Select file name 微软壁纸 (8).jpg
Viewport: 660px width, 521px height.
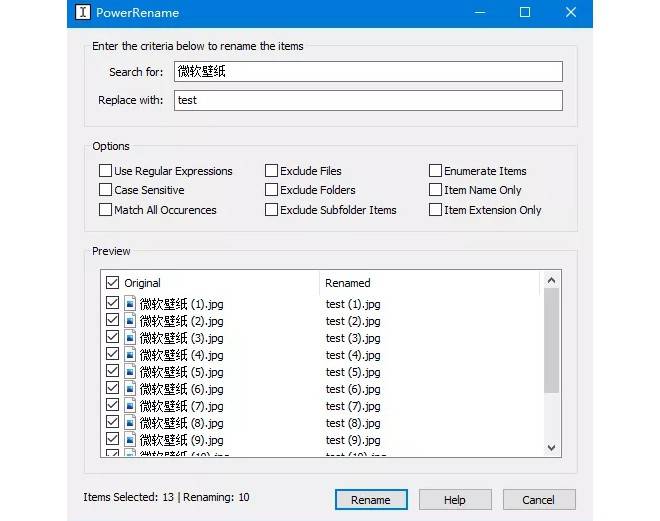point(181,423)
